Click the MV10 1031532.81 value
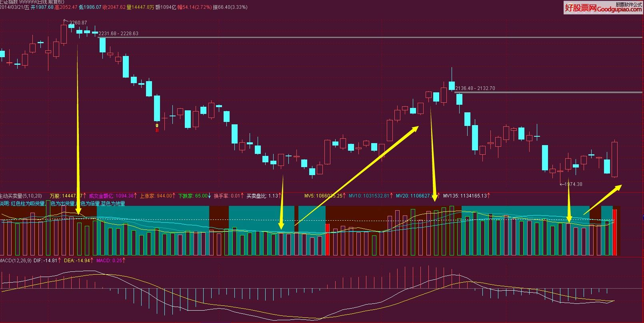Viewport: 644px width, 323px height. coord(371,196)
